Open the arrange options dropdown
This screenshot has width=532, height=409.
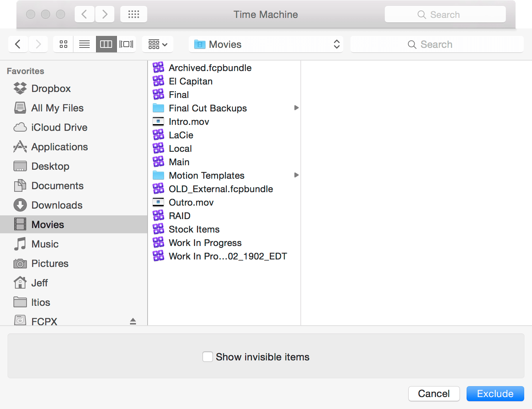tap(157, 44)
